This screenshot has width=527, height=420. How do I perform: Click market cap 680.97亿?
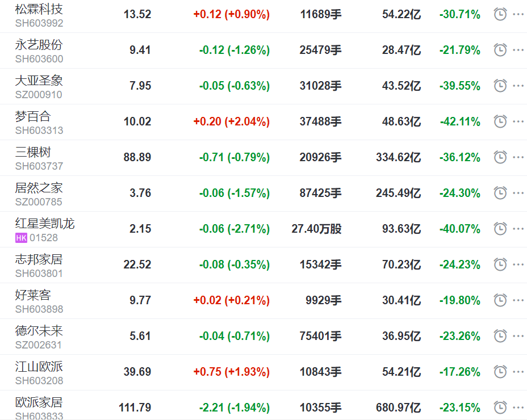pos(398,408)
